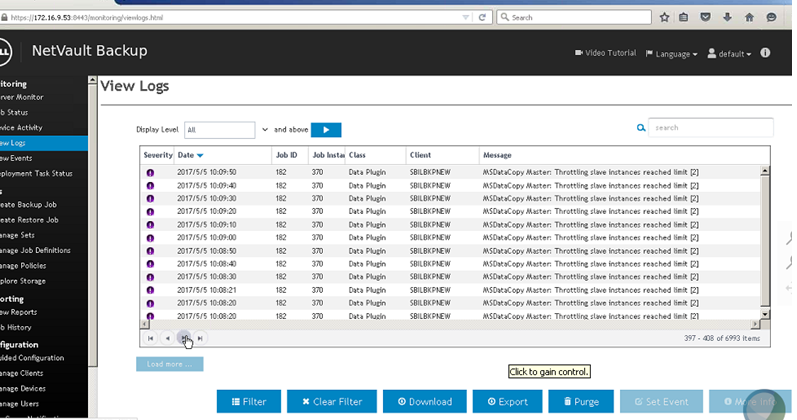Open browser downloads arrow icon
The width and height of the screenshot is (797, 420).
pos(727,17)
